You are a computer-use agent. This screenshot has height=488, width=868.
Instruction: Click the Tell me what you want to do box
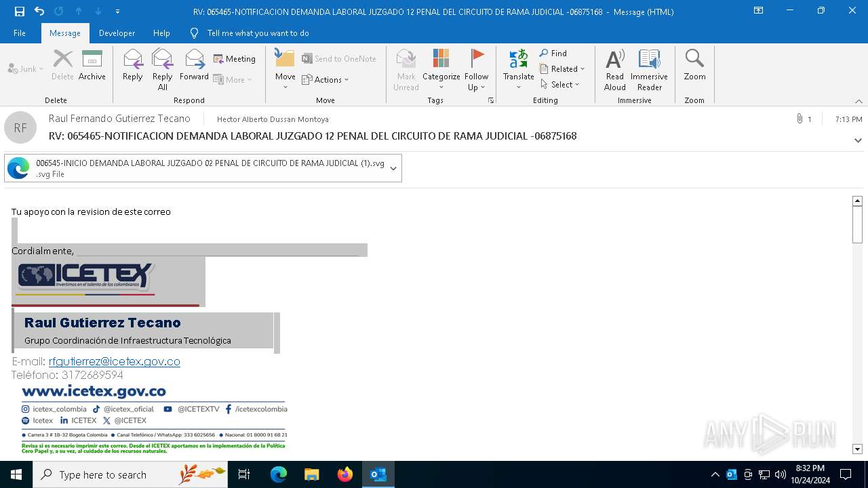(x=258, y=33)
